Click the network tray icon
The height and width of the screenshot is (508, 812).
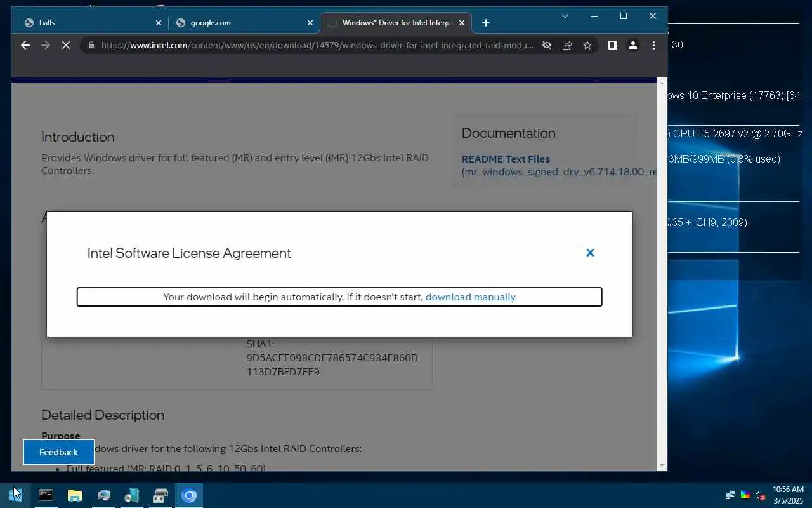coord(730,495)
